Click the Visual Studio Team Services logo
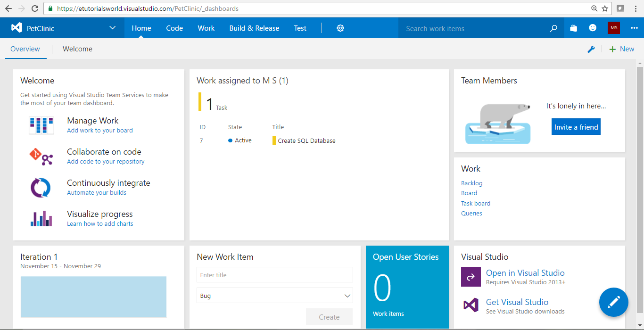The width and height of the screenshot is (644, 330). click(17, 28)
